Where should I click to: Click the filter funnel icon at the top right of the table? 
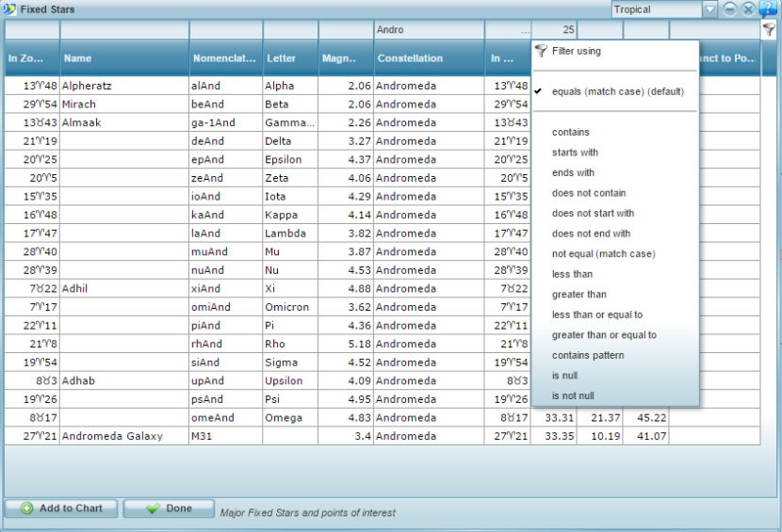point(769,30)
